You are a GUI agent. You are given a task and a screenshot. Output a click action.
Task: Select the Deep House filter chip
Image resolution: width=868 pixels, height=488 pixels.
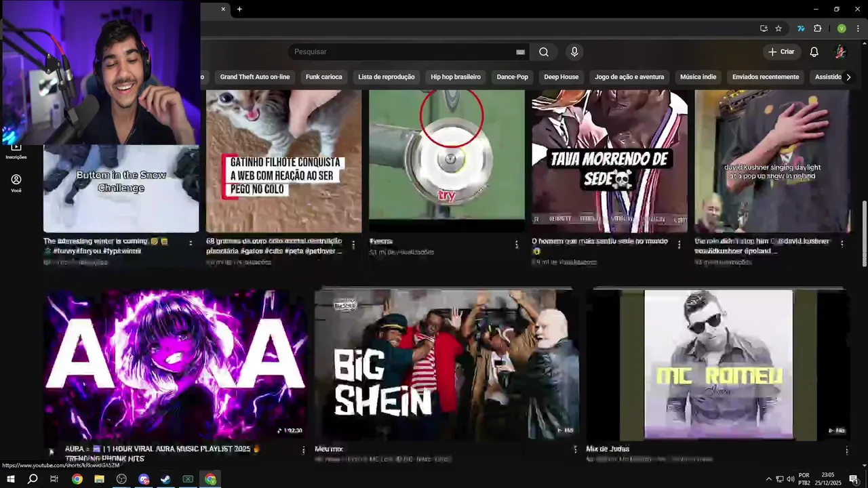pos(561,77)
